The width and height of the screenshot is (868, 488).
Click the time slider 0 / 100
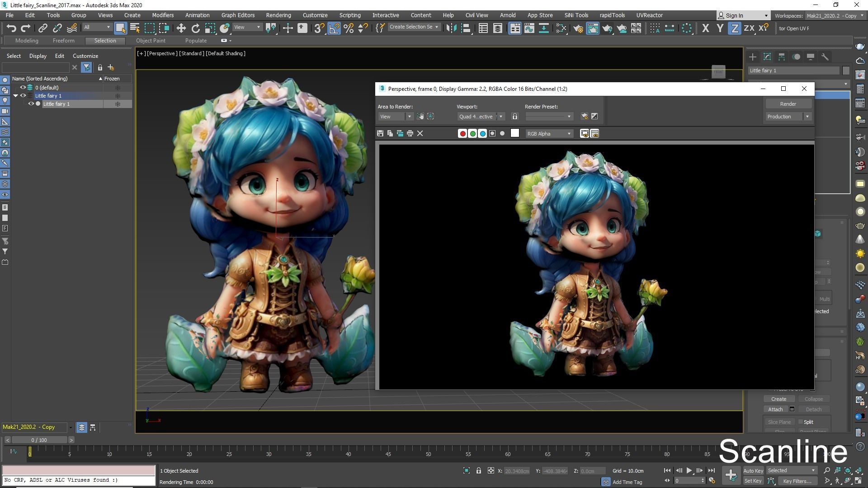39,440
